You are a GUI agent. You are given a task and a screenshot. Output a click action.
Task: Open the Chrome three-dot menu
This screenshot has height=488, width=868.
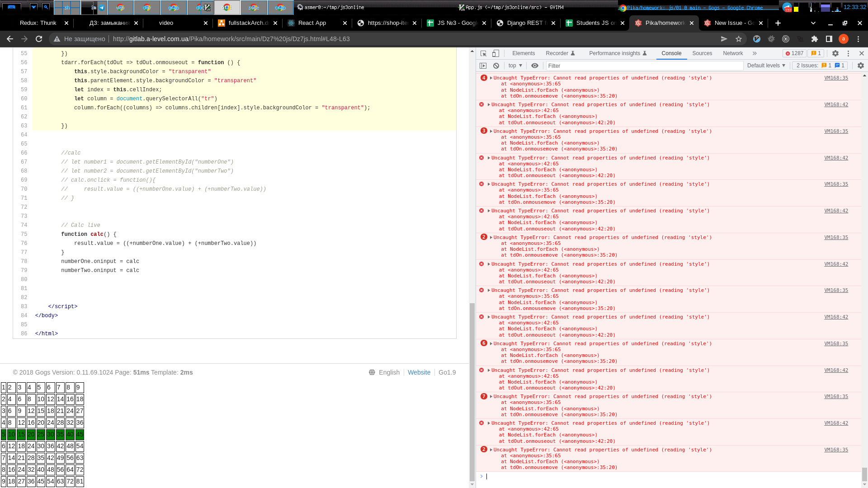click(x=858, y=39)
